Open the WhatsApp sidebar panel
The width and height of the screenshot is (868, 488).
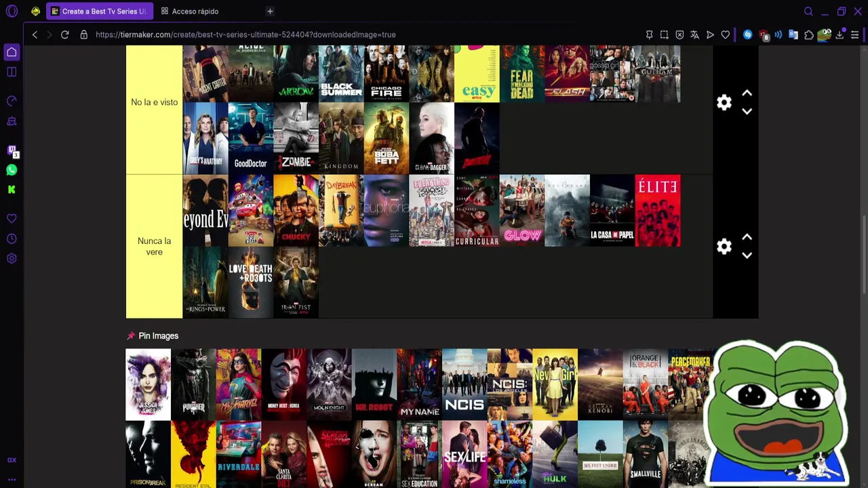click(x=12, y=170)
